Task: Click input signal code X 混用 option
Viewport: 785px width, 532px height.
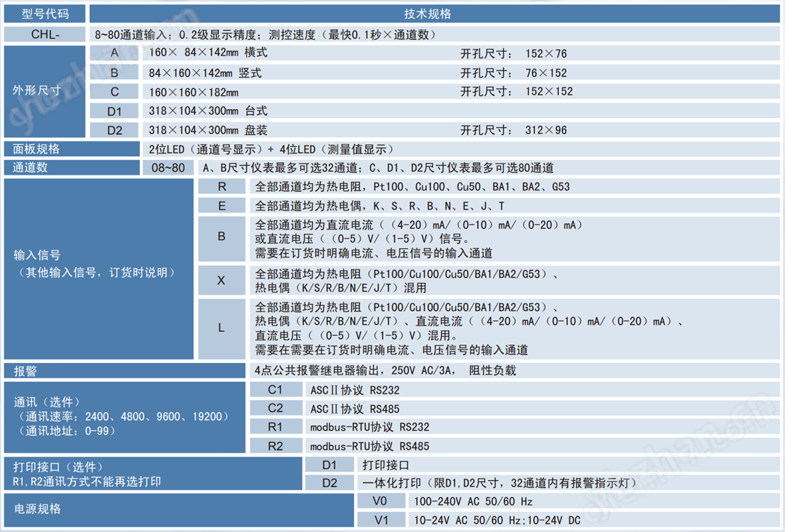Action: [x=221, y=280]
